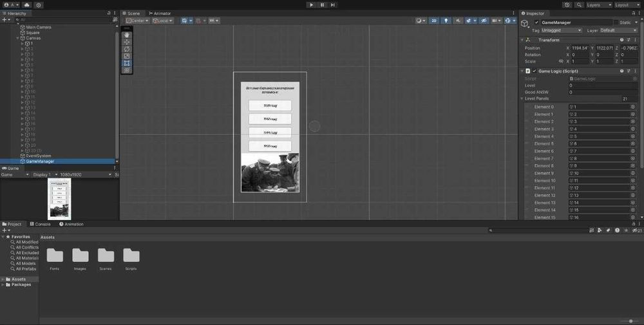Viewport: 644px width, 325px height.
Task: Select Main Camera in Hierarchy
Action: pos(39,27)
